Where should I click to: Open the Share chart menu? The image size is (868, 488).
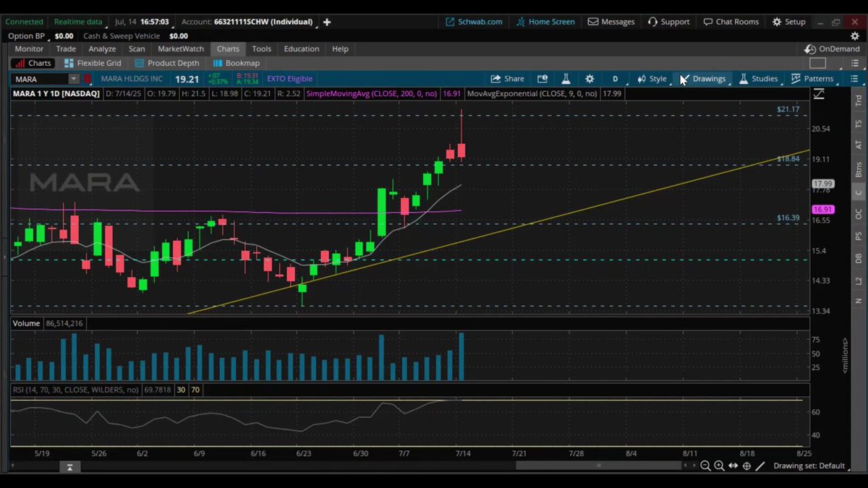point(507,79)
